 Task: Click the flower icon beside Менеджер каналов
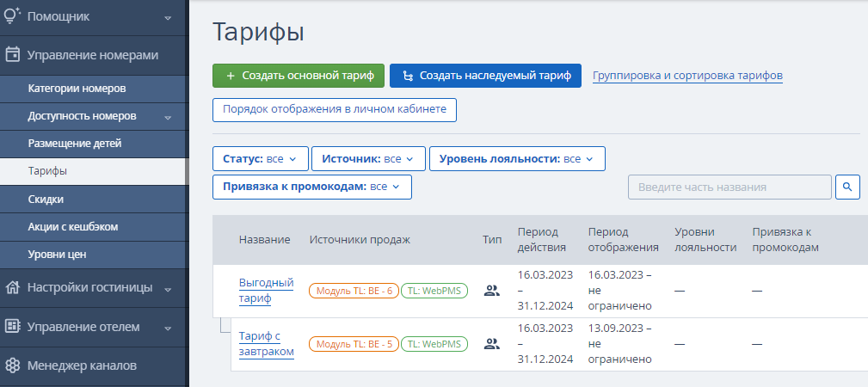tap(13, 365)
